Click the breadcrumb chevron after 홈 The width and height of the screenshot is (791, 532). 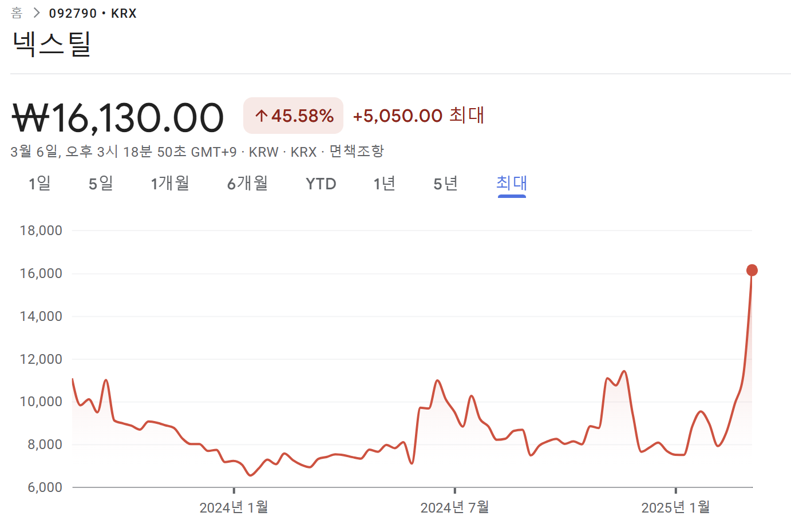37,13
